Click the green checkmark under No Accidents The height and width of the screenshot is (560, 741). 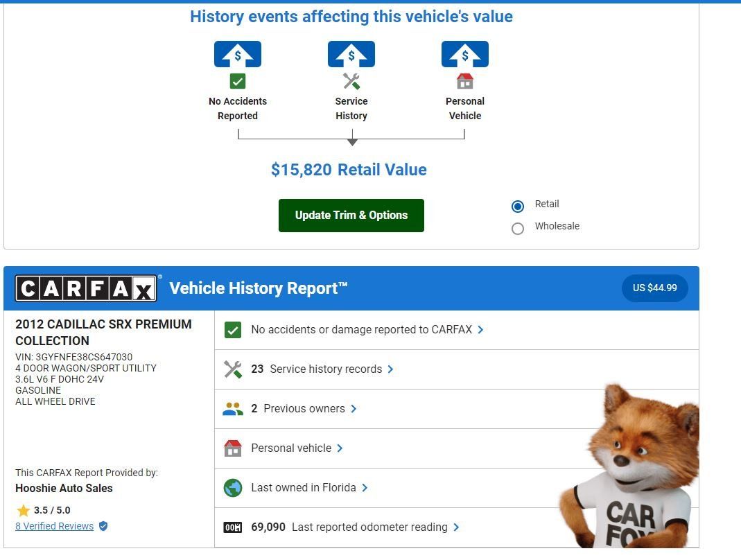[x=238, y=81]
